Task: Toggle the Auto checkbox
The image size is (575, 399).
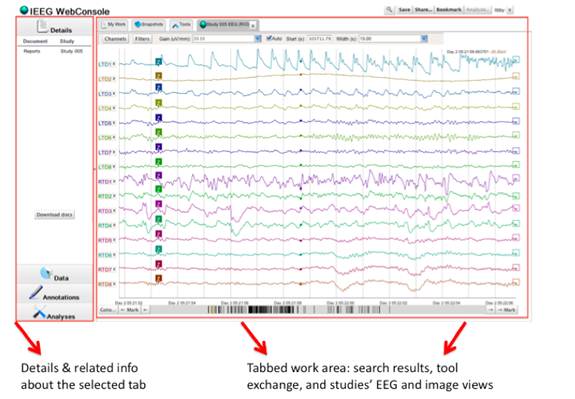Action: 269,38
